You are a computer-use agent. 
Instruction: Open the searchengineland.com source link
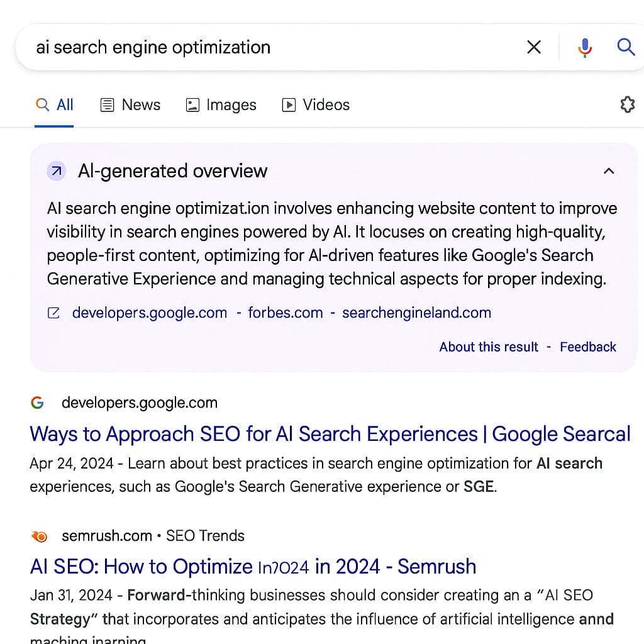417,313
